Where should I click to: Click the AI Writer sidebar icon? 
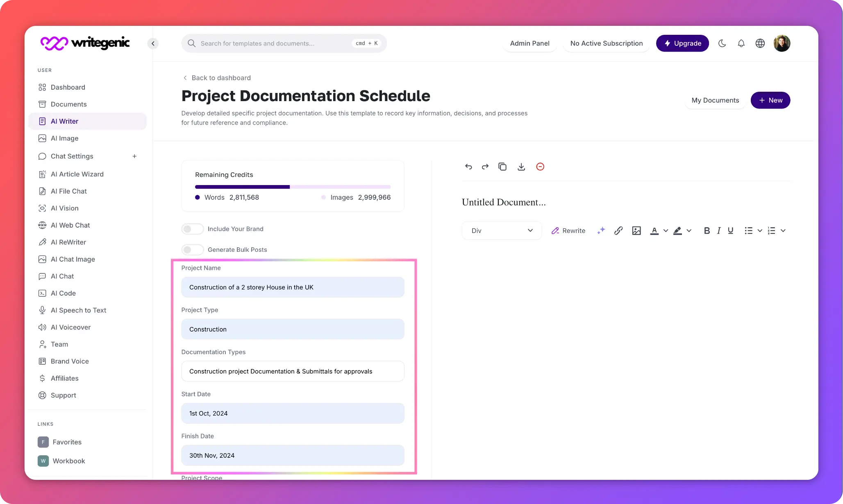point(42,121)
